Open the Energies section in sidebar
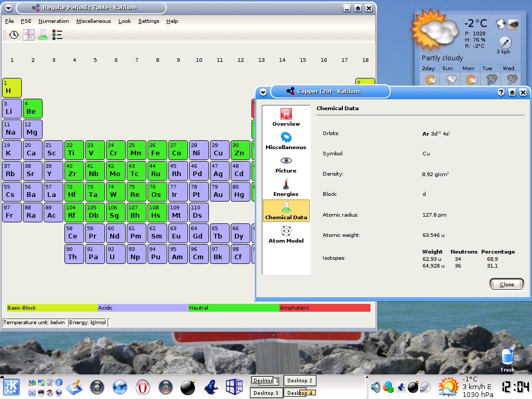Viewport: 532px width, 399px height. (x=286, y=188)
